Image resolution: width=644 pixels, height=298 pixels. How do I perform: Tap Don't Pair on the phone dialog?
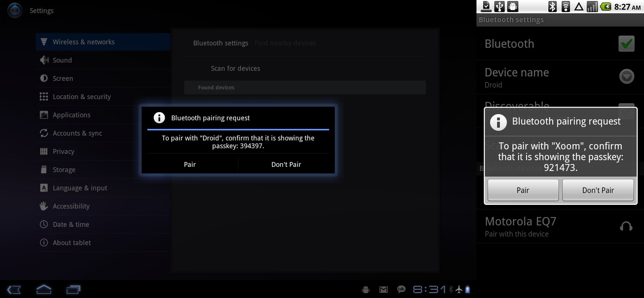coord(598,190)
